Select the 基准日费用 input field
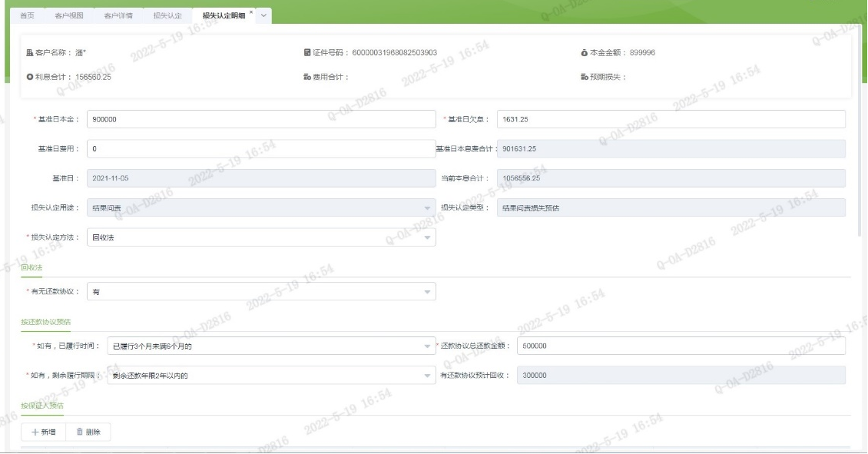 (261, 148)
